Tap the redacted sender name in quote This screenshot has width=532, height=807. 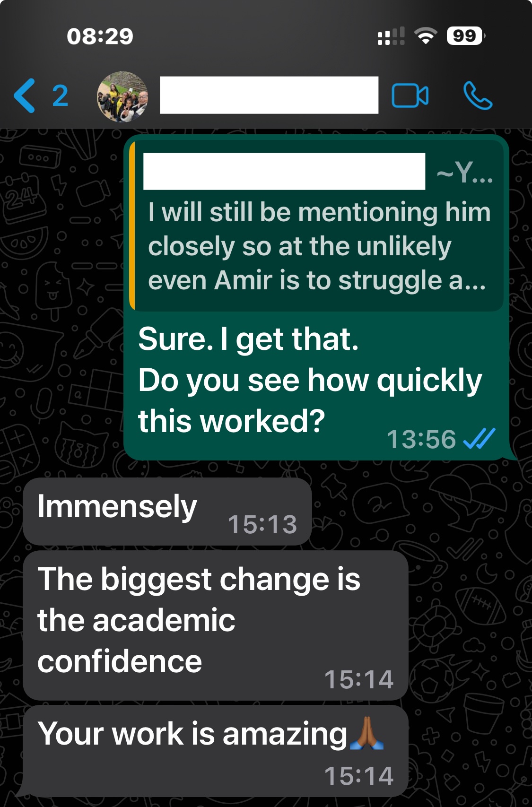pos(284,171)
